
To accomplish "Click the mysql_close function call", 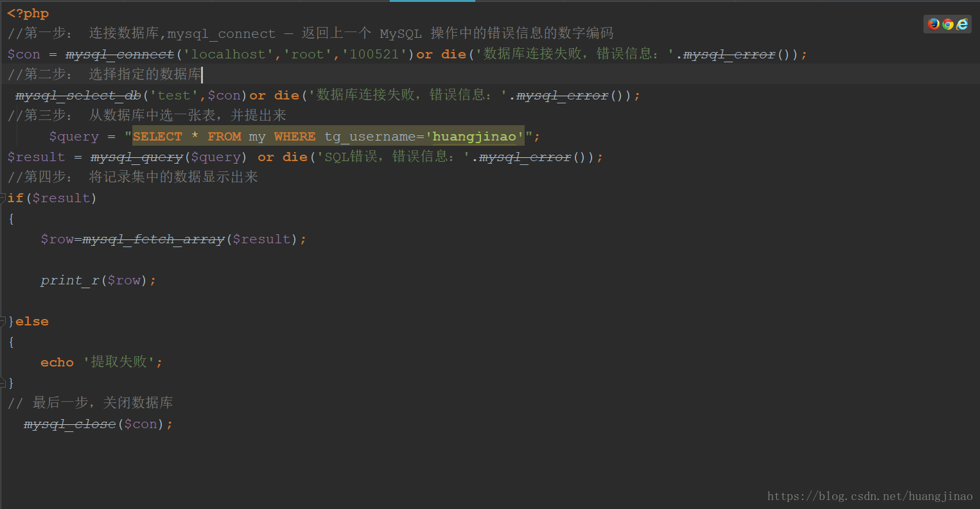I will coord(70,424).
